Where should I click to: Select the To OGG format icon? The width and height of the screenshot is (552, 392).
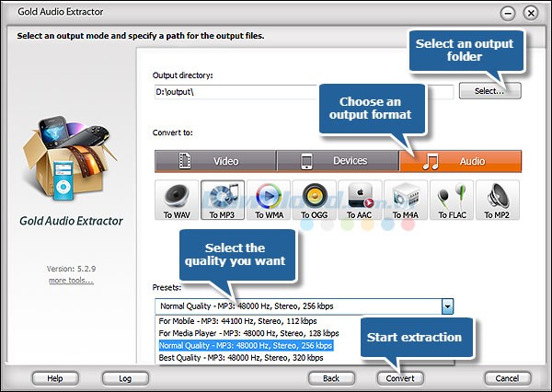[315, 200]
